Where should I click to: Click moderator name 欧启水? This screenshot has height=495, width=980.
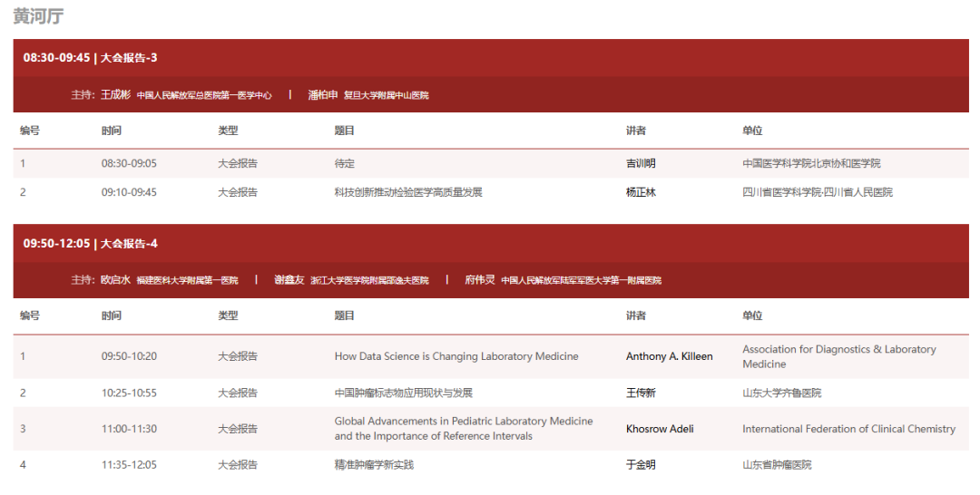point(115,280)
